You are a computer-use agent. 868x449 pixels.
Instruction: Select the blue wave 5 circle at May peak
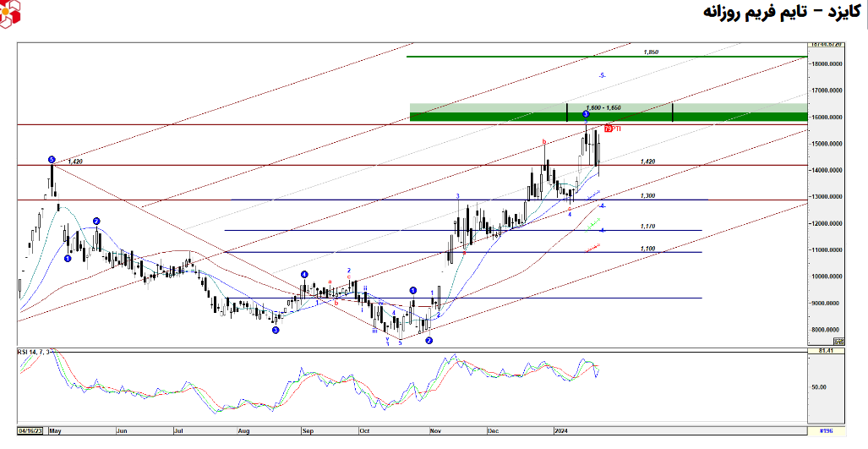[x=52, y=159]
